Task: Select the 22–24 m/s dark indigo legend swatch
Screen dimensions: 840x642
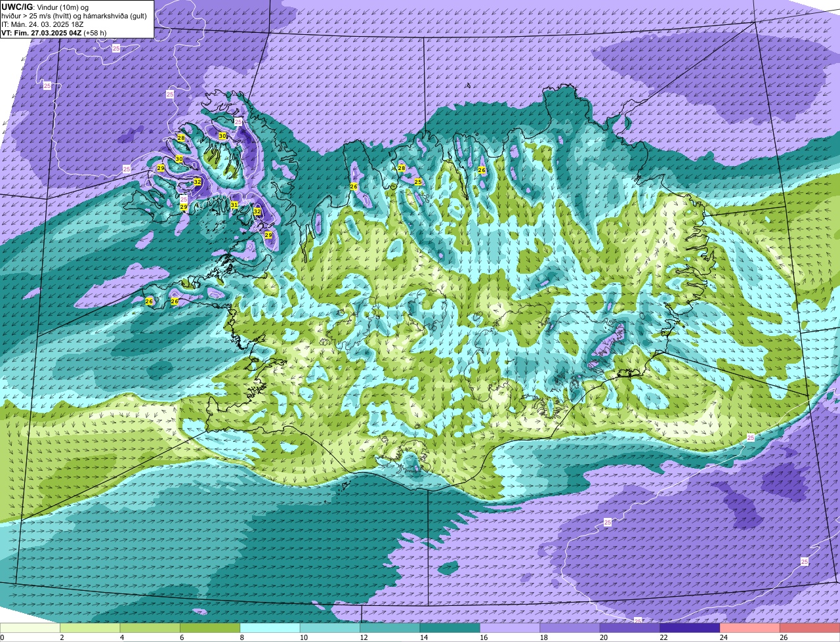Action: pyautogui.click(x=690, y=628)
